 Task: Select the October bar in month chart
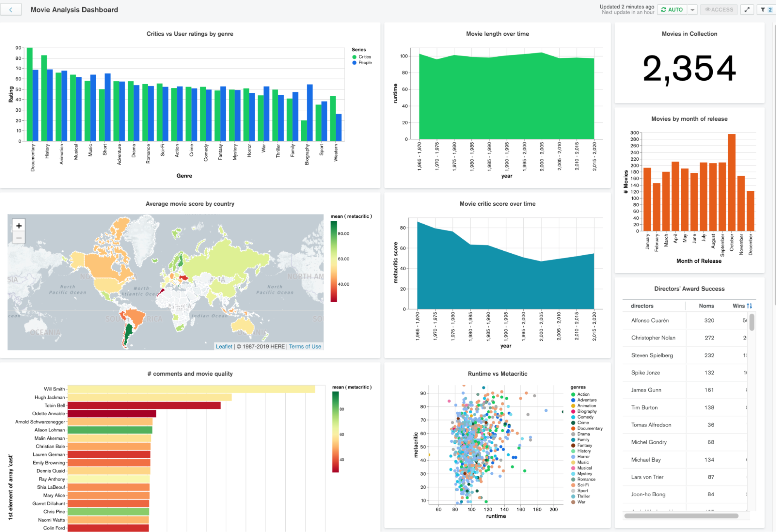tap(732, 182)
